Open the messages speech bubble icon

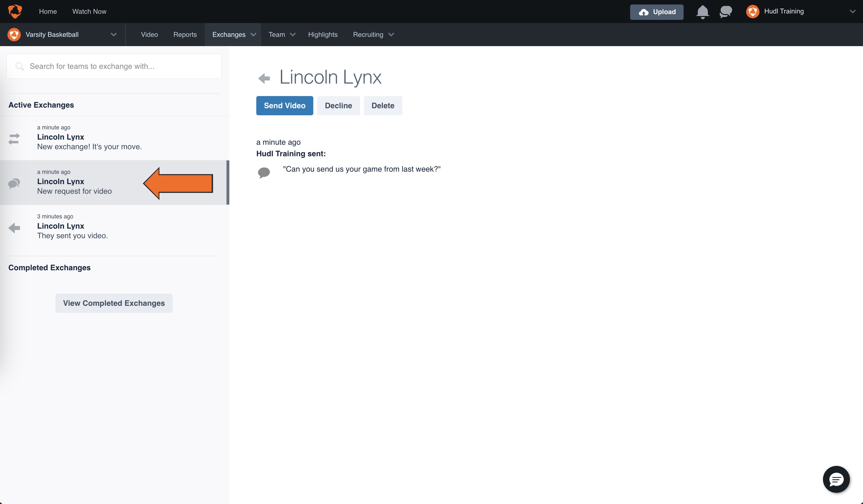[x=726, y=12]
